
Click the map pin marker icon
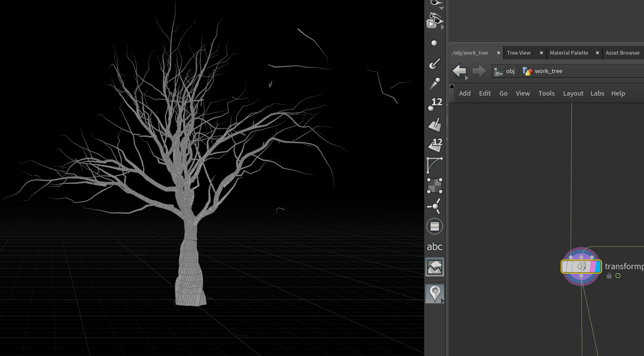[435, 294]
